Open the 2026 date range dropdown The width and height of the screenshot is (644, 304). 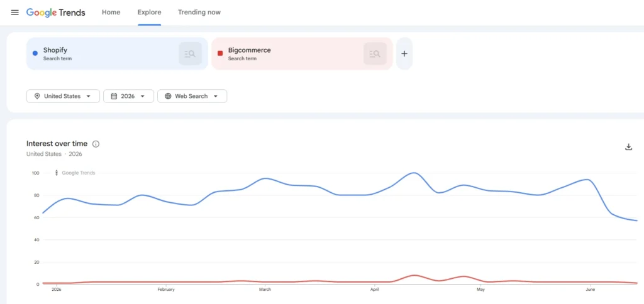tap(128, 96)
